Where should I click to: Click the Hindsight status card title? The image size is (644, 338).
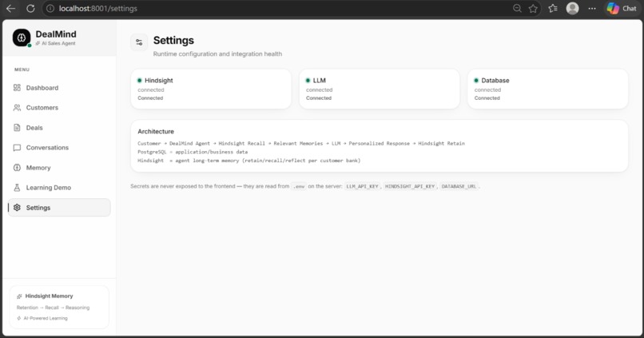(158, 81)
